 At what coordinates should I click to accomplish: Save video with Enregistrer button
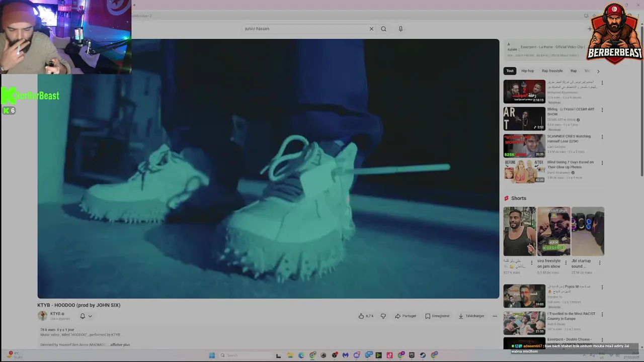click(x=437, y=316)
